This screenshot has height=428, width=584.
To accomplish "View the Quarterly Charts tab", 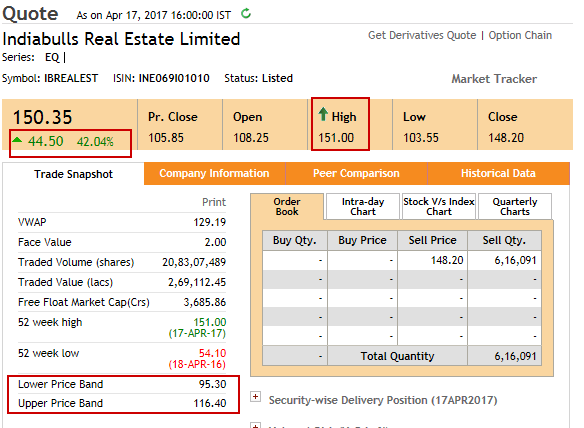I will (x=515, y=206).
